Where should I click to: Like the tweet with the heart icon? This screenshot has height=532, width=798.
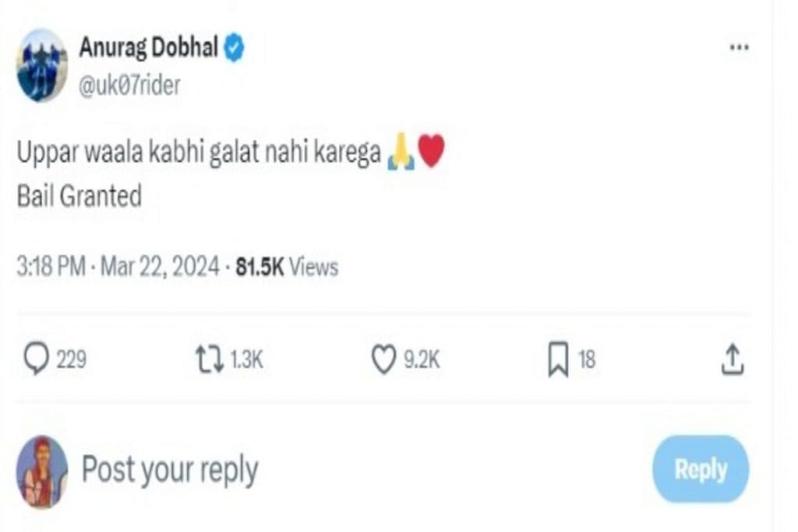(x=383, y=360)
